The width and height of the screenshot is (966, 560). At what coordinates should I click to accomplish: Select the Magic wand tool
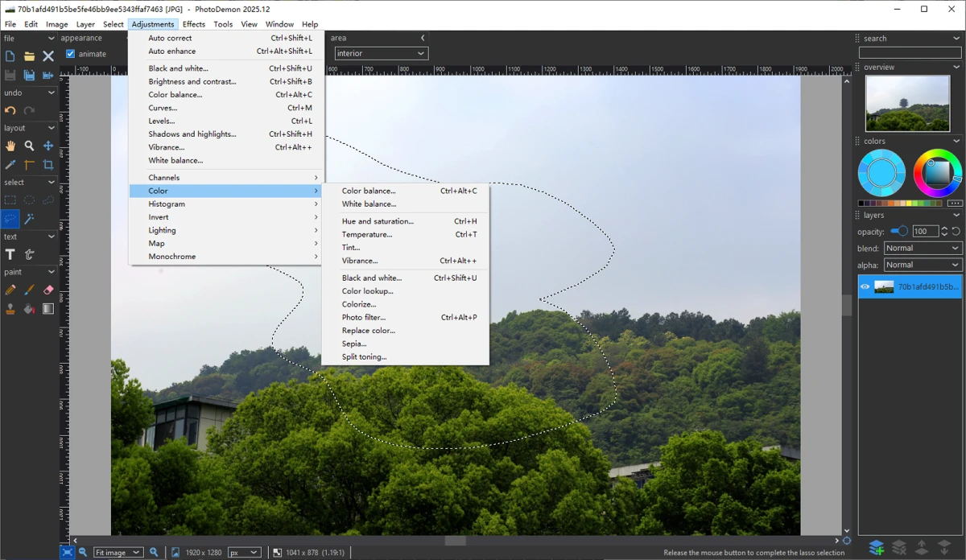[29, 219]
